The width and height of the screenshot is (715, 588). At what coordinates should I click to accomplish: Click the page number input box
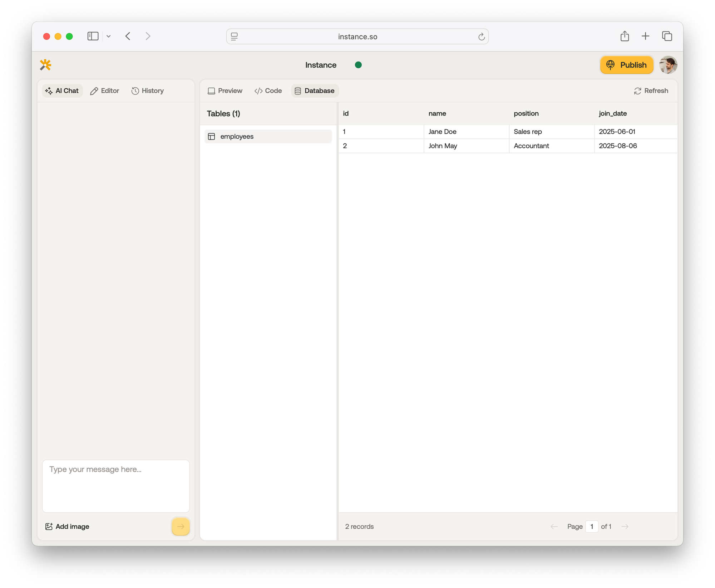592,526
